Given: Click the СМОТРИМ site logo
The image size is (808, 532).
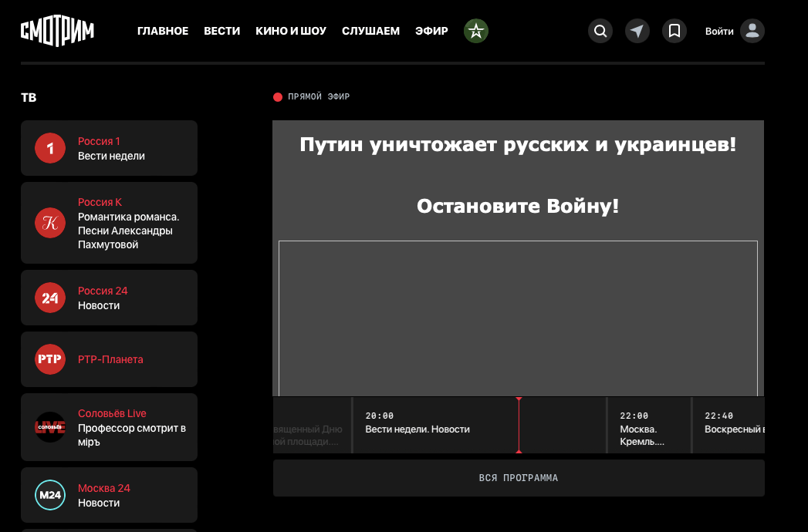Looking at the screenshot, I should tap(56, 31).
